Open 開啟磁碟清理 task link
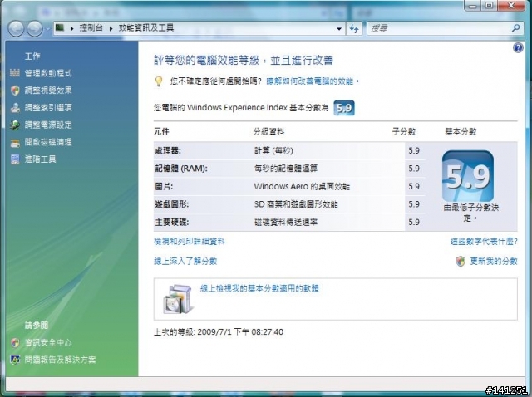The height and width of the screenshot is (397, 532). tap(48, 142)
